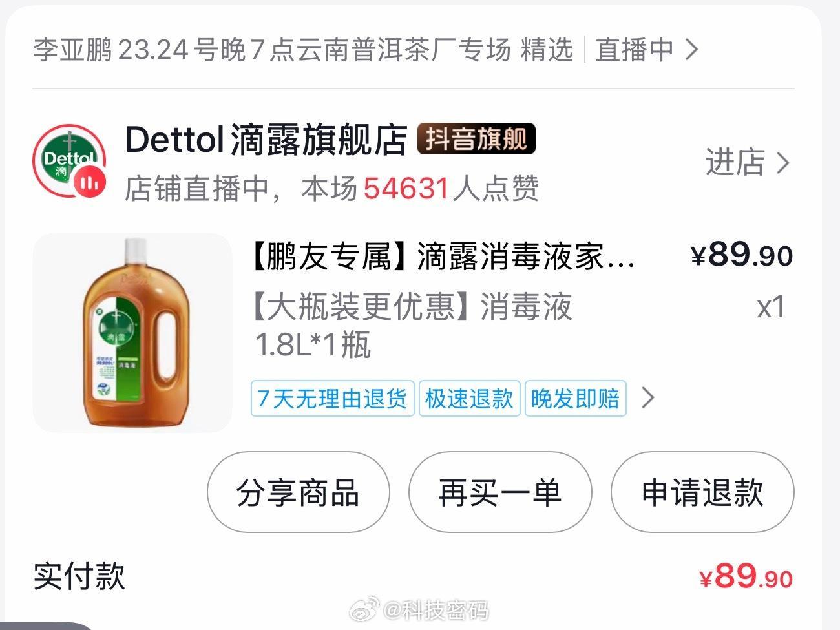Tap the 李亚鹏 live session banner text
This screenshot has height=630, width=840.
303,50
